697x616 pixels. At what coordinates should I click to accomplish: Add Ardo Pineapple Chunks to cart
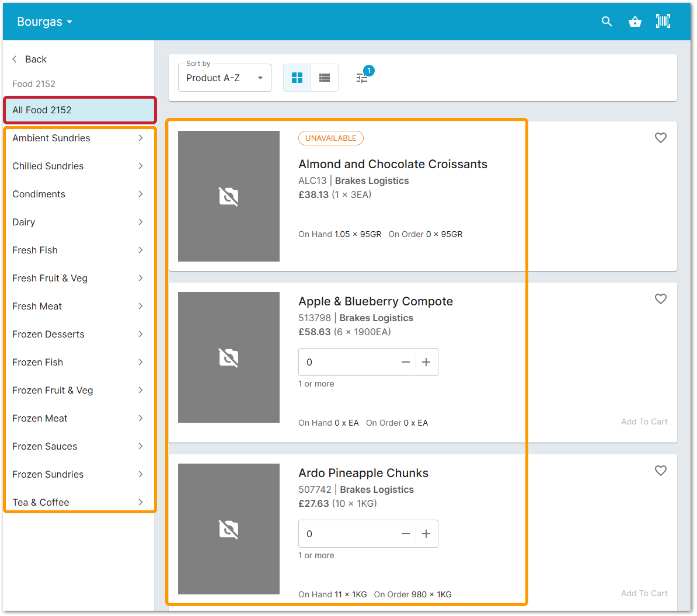click(644, 593)
